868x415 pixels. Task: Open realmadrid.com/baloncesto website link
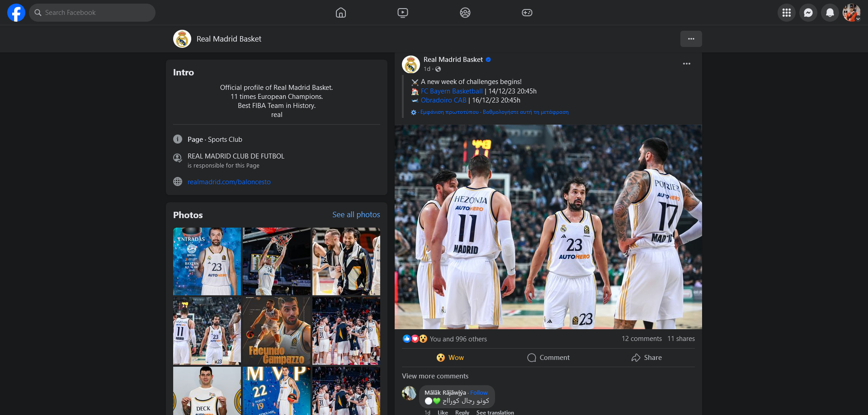point(229,182)
